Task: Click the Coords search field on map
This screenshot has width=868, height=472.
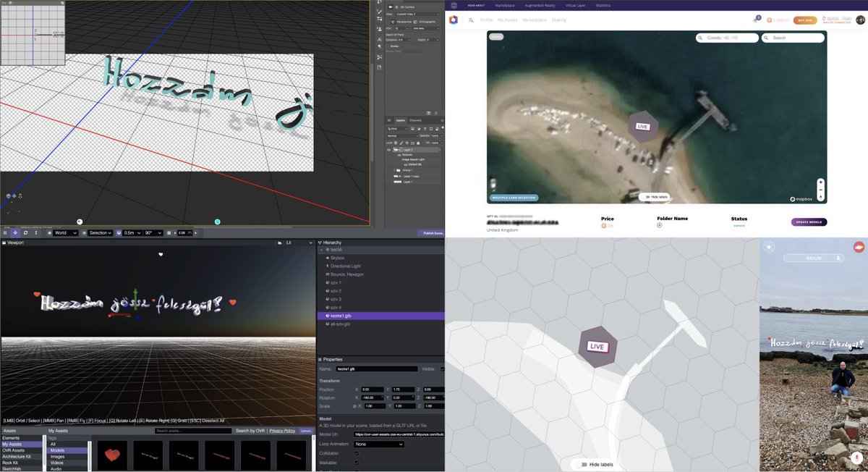Action: click(727, 38)
